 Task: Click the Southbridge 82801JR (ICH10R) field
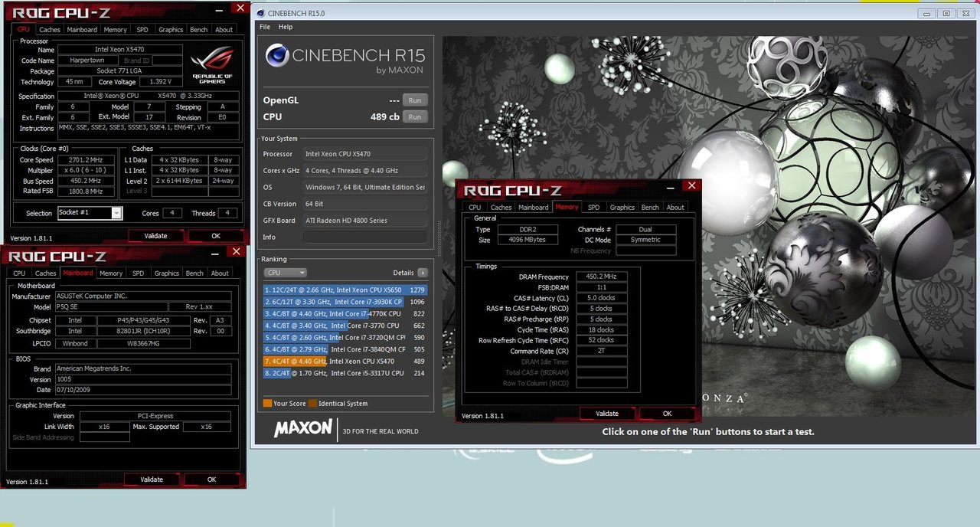pyautogui.click(x=142, y=332)
